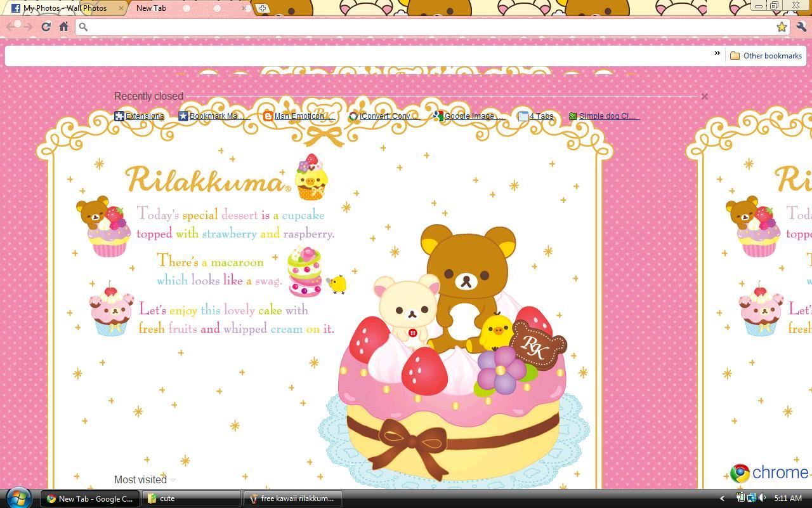812x508 pixels.
Task: Click the Most visited heading
Action: tap(140, 480)
